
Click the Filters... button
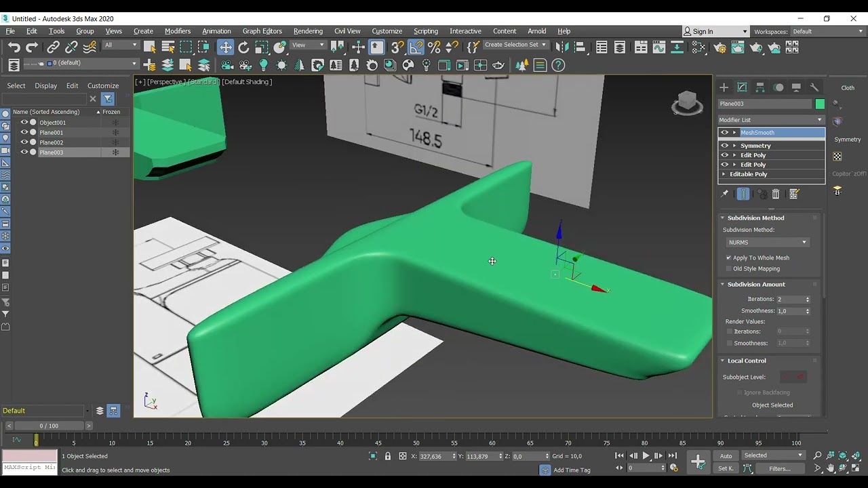[x=780, y=468]
